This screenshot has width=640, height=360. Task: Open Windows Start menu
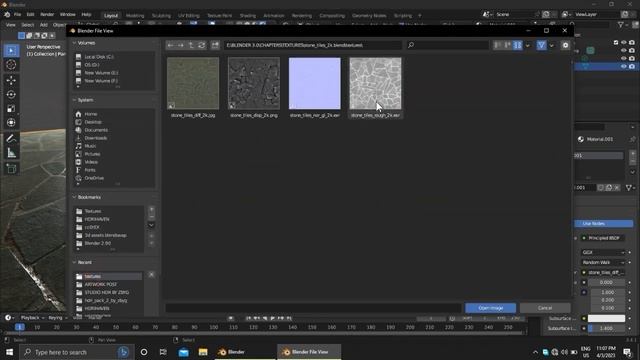tap(9, 352)
